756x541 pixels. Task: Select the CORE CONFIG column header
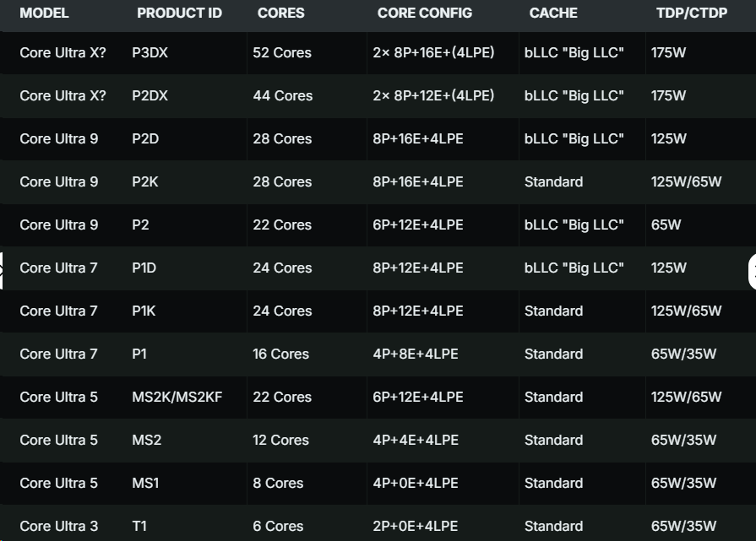(425, 14)
